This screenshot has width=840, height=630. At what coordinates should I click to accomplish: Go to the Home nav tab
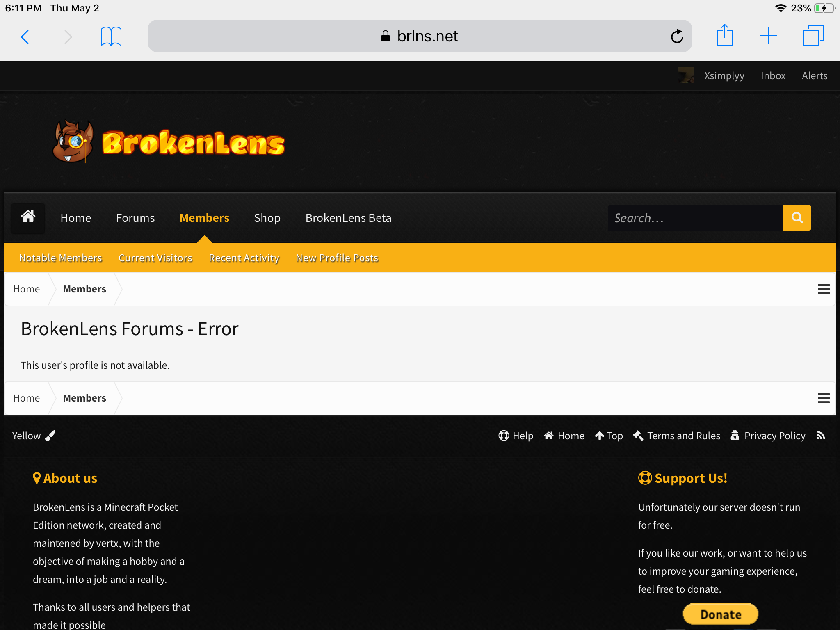coord(76,218)
